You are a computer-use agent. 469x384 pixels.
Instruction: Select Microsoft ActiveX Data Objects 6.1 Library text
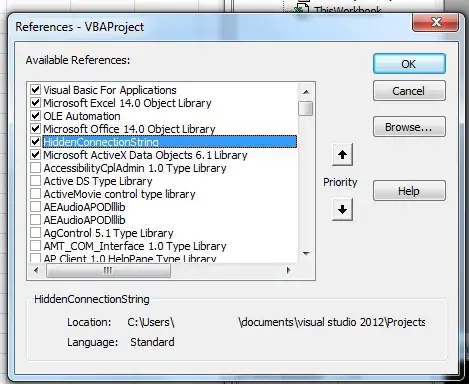(145, 155)
